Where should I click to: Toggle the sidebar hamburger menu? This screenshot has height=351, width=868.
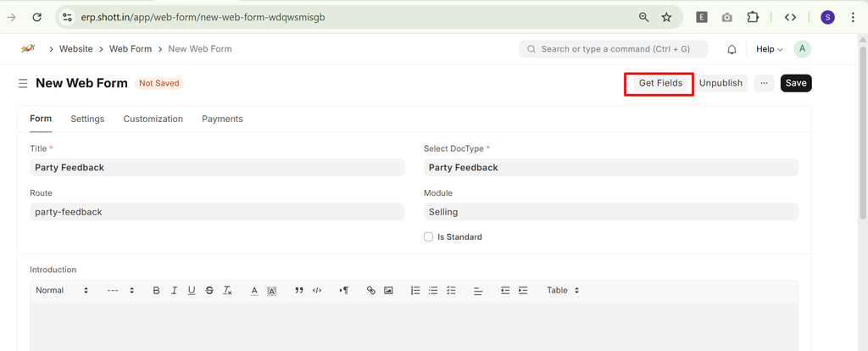(23, 83)
